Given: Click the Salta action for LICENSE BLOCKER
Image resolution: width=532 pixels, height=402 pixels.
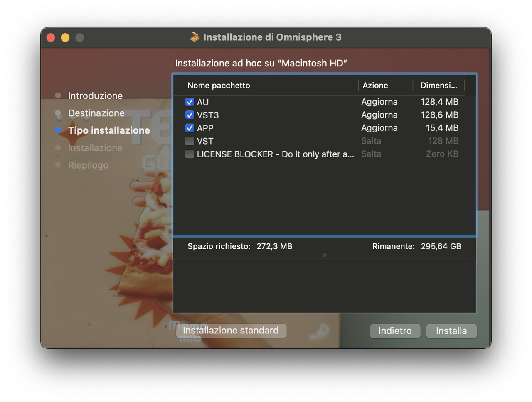Looking at the screenshot, I should click(x=371, y=154).
